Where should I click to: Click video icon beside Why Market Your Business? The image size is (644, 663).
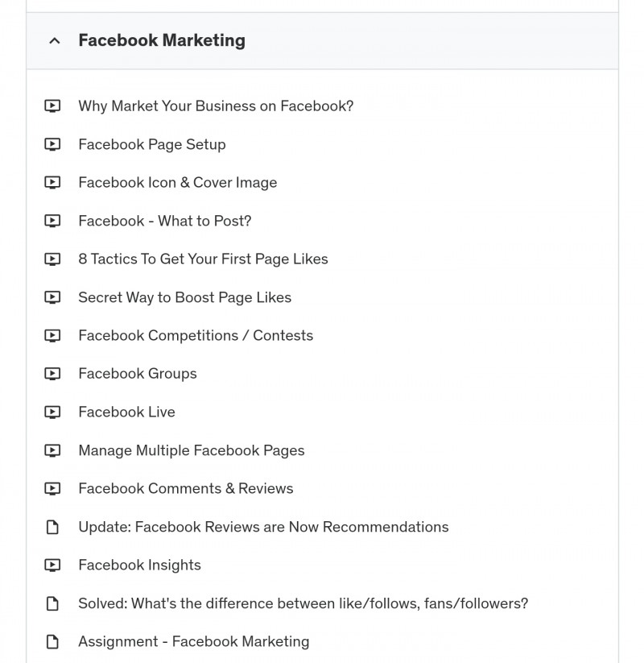pyautogui.click(x=52, y=106)
